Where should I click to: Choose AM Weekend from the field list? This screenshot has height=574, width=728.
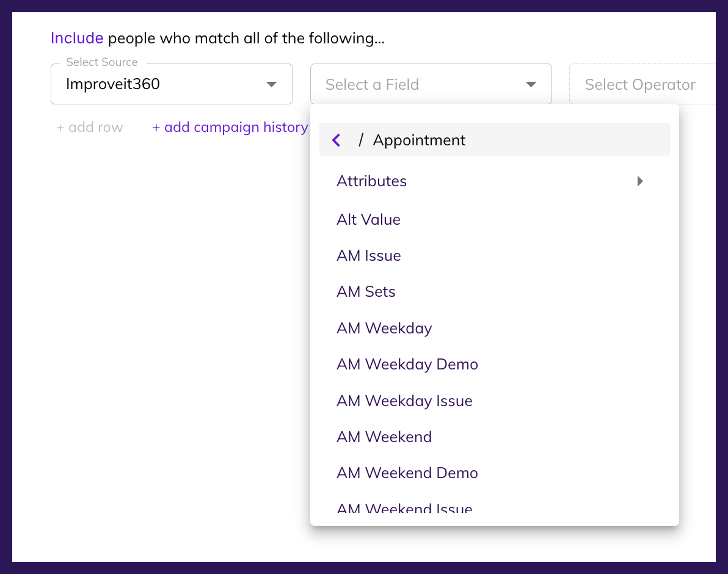(384, 437)
